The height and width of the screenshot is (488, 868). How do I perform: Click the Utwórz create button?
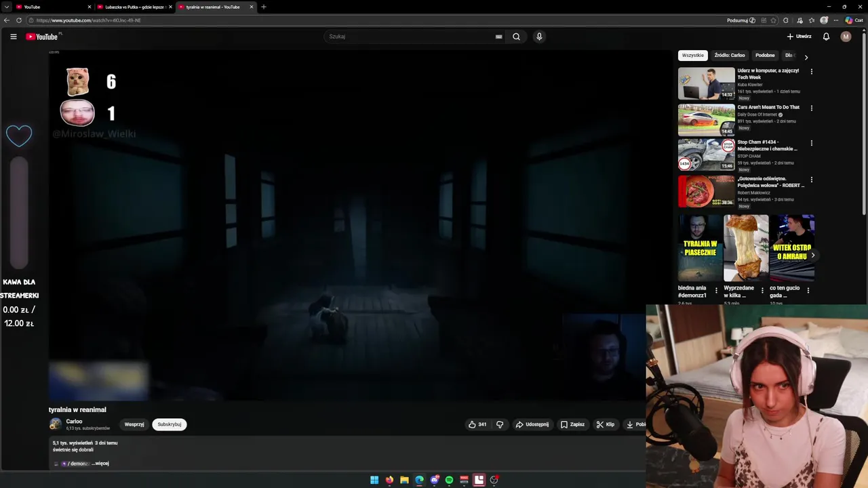pyautogui.click(x=799, y=37)
